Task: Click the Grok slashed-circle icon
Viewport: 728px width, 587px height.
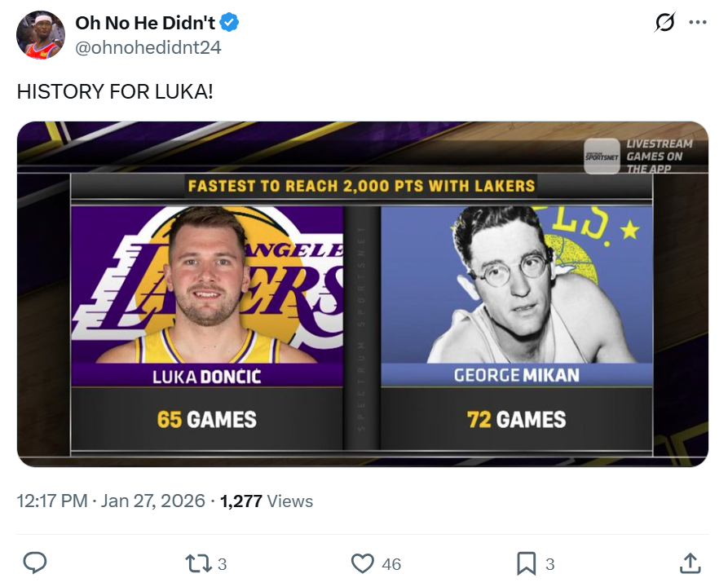Action: 665,23
